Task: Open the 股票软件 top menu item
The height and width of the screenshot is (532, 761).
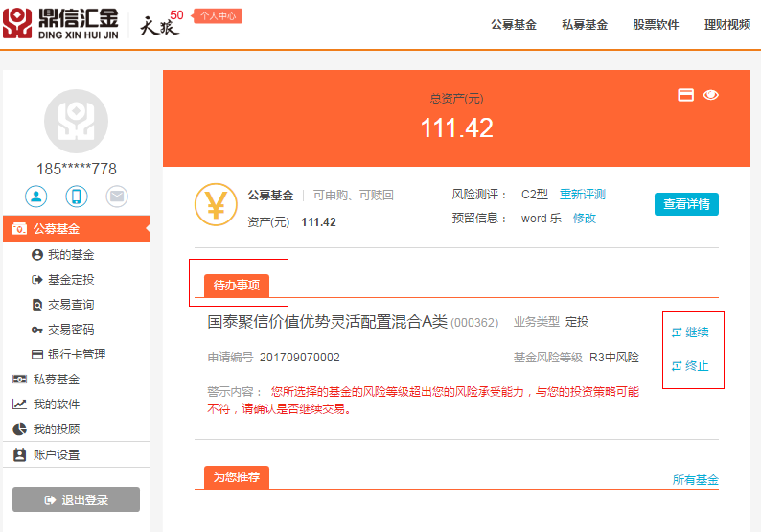Action: pos(656,25)
